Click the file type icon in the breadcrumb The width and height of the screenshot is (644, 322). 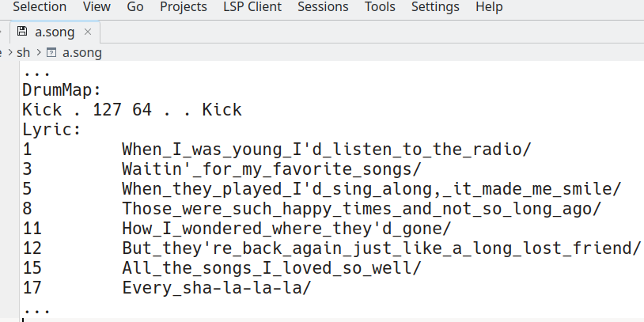tap(51, 53)
